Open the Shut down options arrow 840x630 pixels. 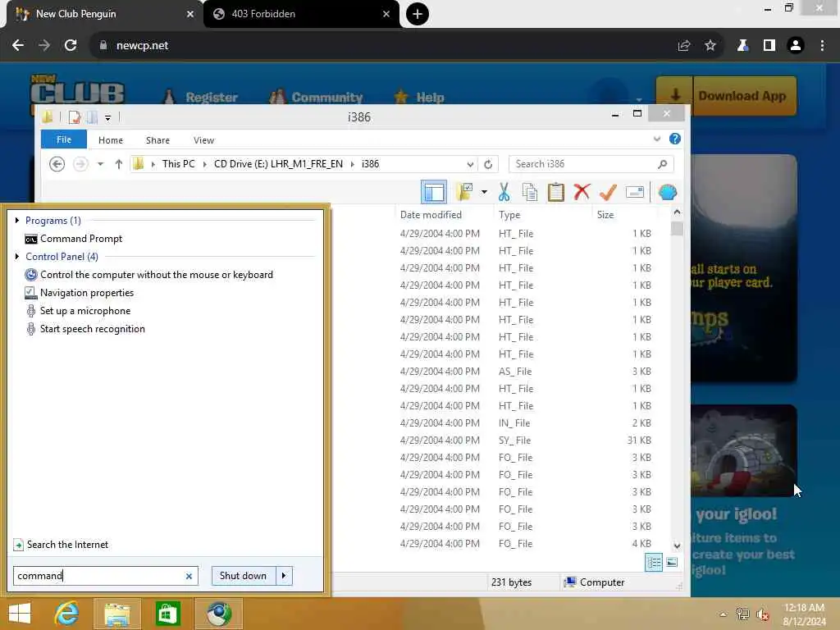[284, 576]
